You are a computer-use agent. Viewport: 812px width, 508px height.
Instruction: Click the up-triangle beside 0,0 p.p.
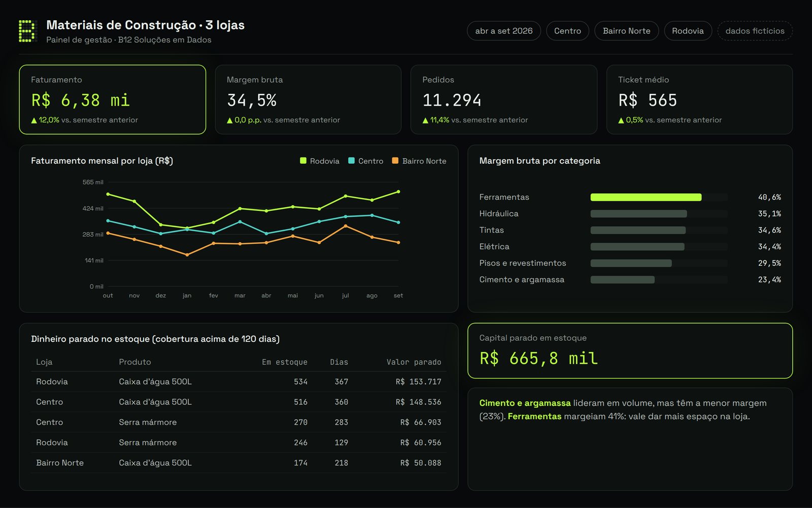229,120
